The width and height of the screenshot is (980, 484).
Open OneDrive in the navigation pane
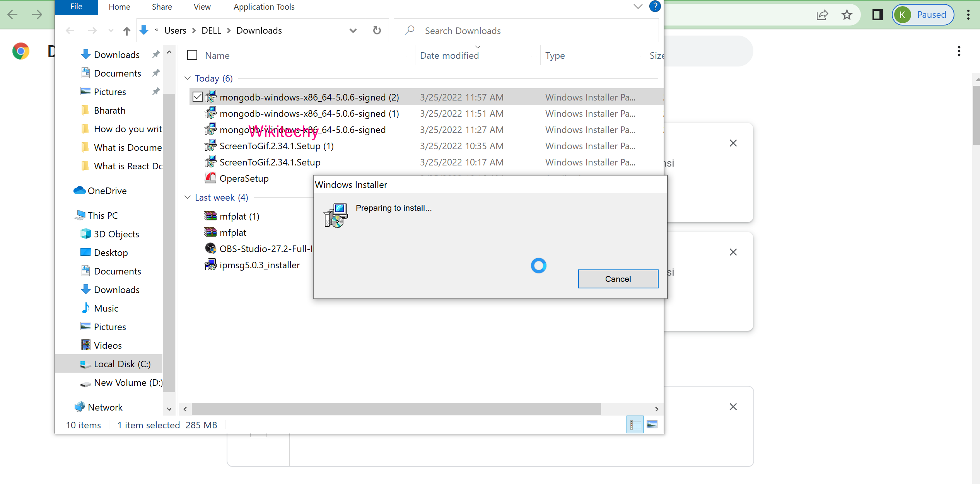107,191
